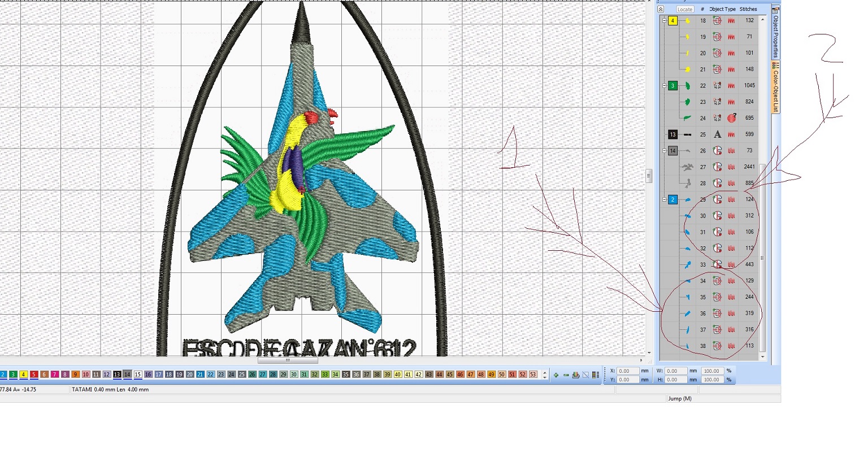
Task: Click the red question-mark ball icon in row 24
Action: 732,118
